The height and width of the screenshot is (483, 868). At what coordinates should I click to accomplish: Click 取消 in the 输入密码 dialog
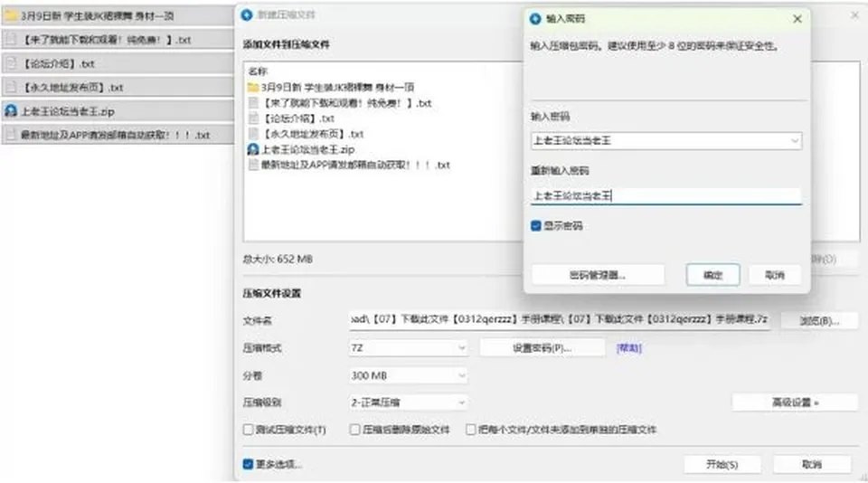775,275
